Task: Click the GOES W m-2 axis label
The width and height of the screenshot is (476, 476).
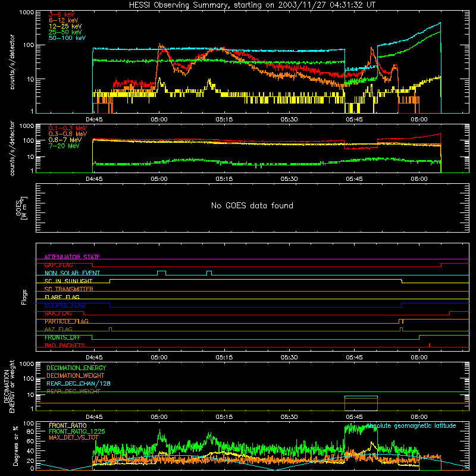Action: (x=21, y=208)
